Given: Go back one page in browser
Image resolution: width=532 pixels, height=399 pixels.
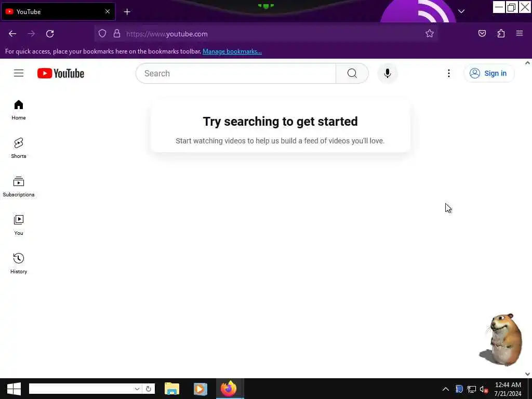Looking at the screenshot, I should [x=12, y=34].
